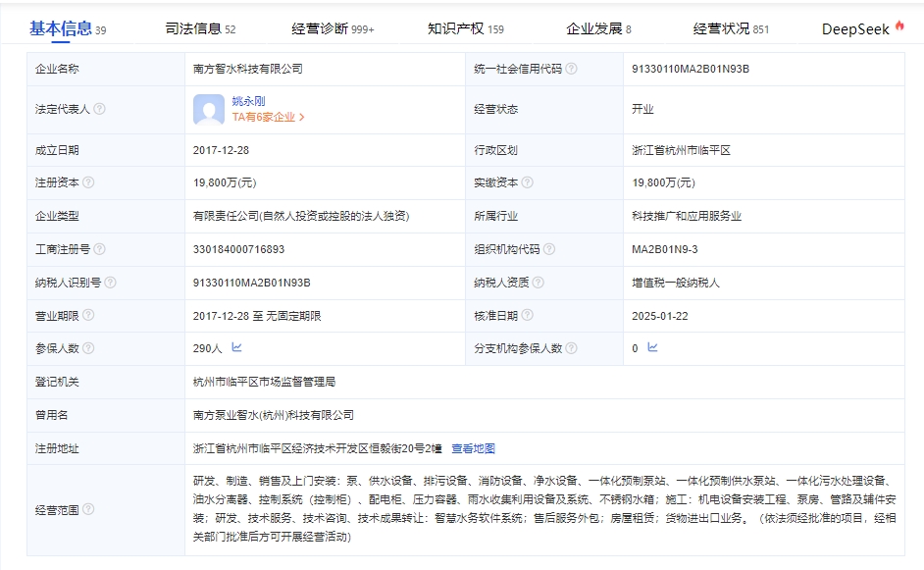Open legal representative 姚永刚 link

point(248,101)
